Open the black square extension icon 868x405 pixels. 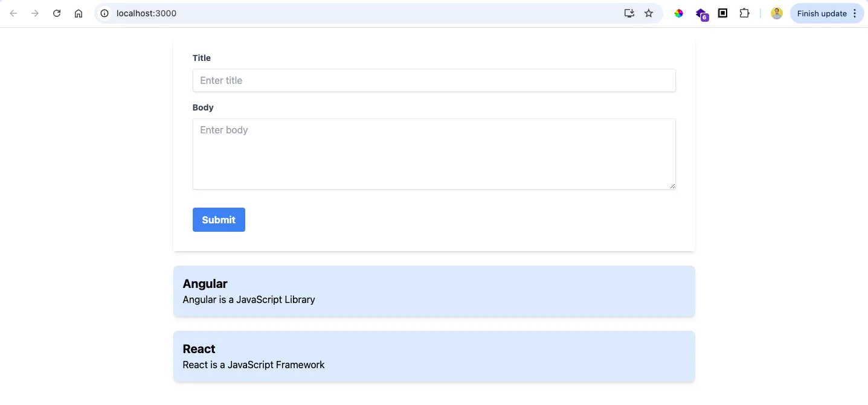coord(722,13)
